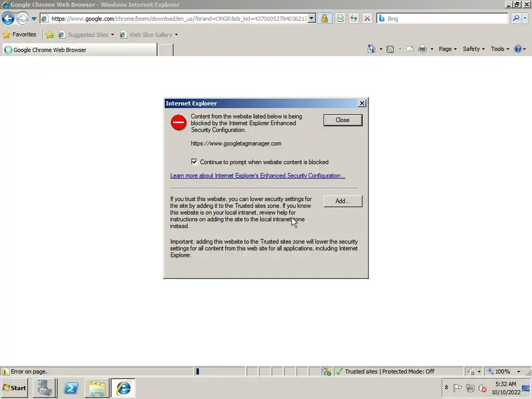Click the 100% zoom level button
Viewport: 532px width, 399px height.
(499, 371)
